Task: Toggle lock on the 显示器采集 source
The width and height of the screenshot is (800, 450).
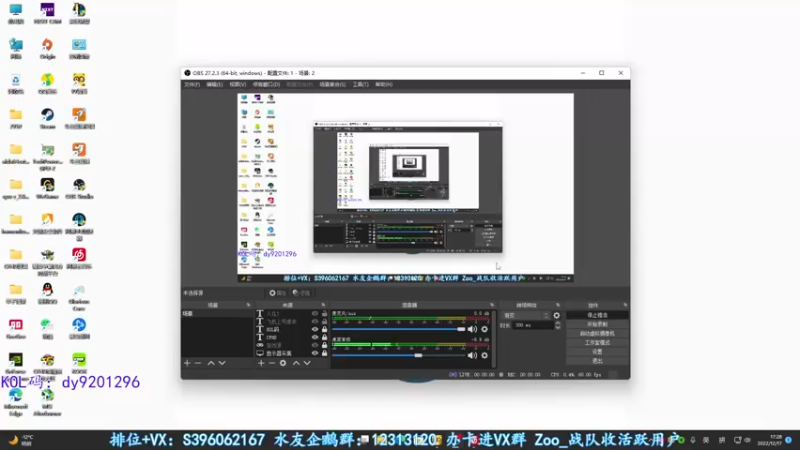Action: [324, 353]
